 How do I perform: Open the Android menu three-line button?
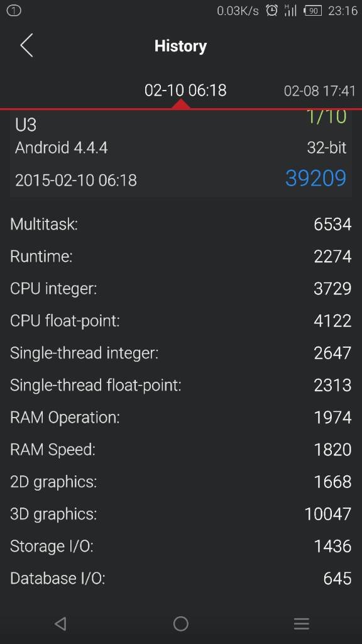(x=301, y=623)
